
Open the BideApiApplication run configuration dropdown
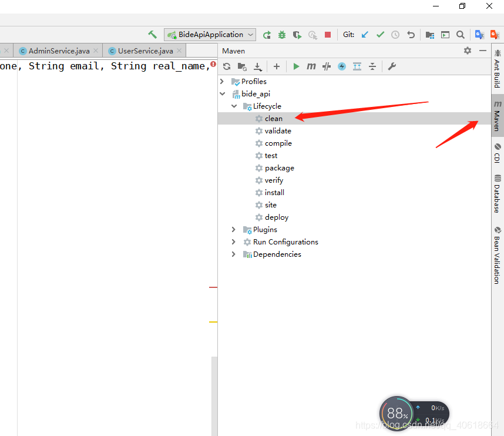[x=210, y=35]
